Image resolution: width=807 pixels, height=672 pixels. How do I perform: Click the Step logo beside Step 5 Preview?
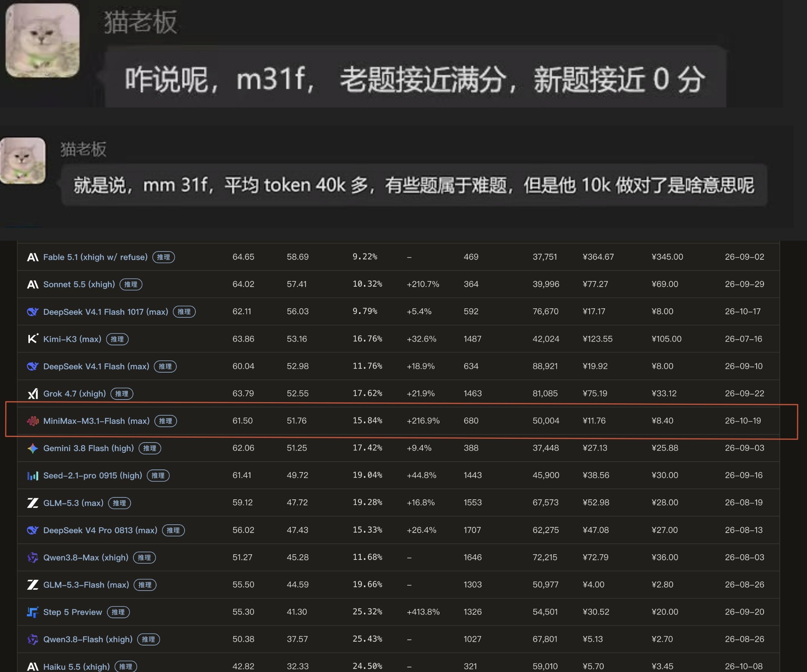pos(33,612)
